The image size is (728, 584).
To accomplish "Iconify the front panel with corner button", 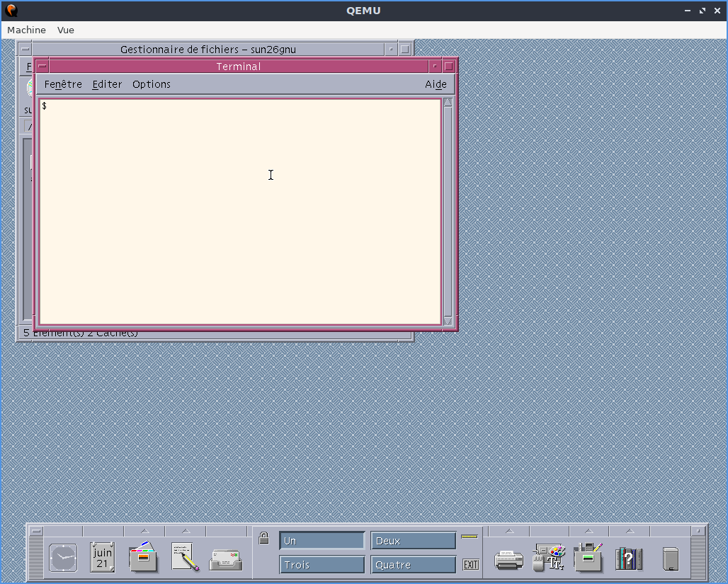I will coord(698,531).
